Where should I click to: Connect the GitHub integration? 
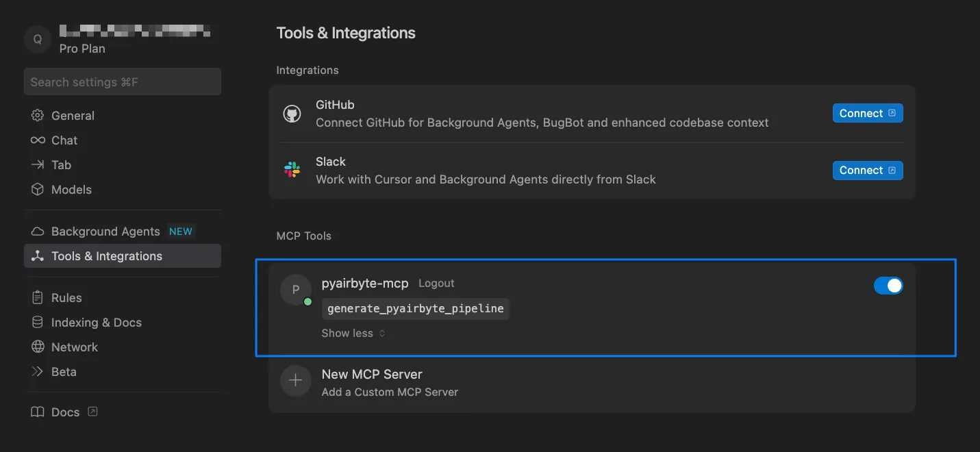[868, 114]
